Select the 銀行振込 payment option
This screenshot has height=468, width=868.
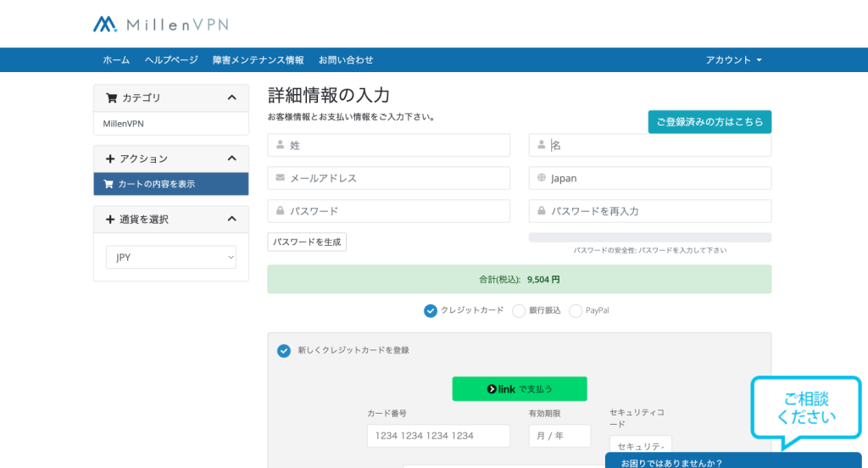(x=520, y=310)
